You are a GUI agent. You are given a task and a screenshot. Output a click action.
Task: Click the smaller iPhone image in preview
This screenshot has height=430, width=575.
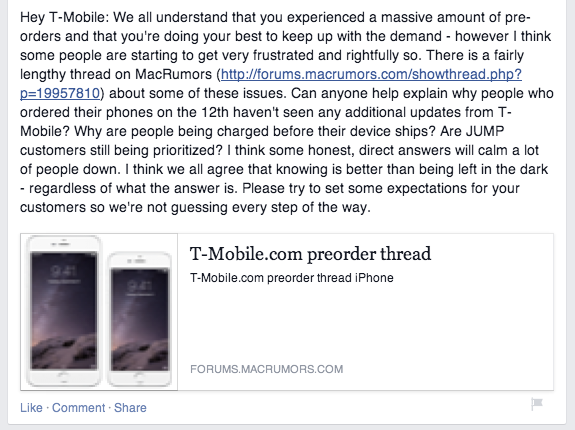(139, 319)
